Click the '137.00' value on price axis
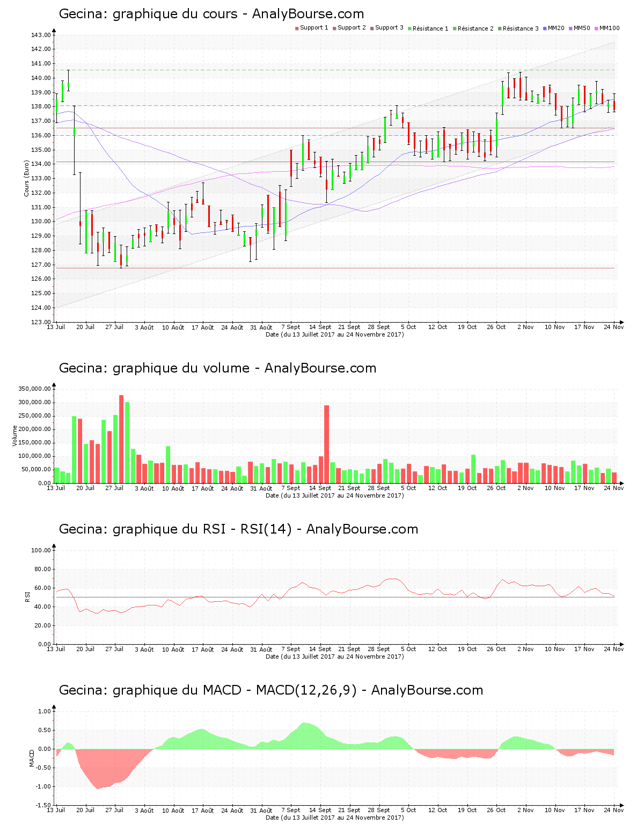Image resolution: width=644 pixels, height=832 pixels. point(41,121)
